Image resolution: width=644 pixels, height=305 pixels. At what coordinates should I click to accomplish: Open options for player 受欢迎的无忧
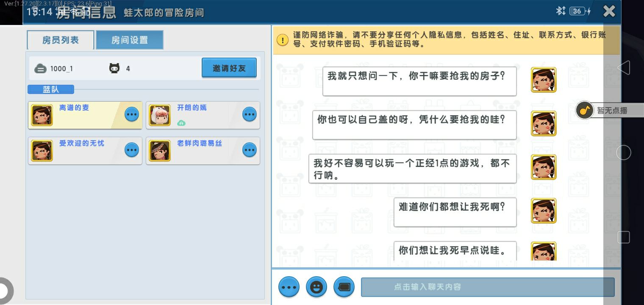click(132, 150)
